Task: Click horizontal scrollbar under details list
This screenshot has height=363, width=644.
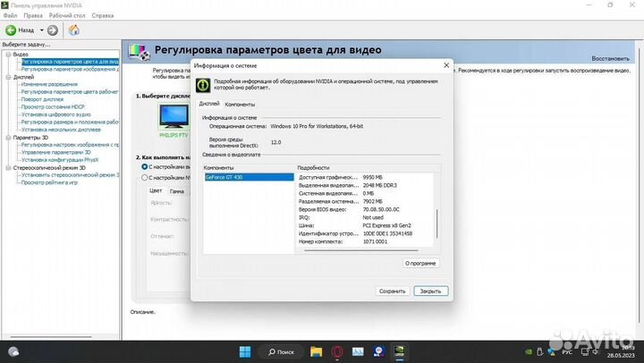Action: 361,250
